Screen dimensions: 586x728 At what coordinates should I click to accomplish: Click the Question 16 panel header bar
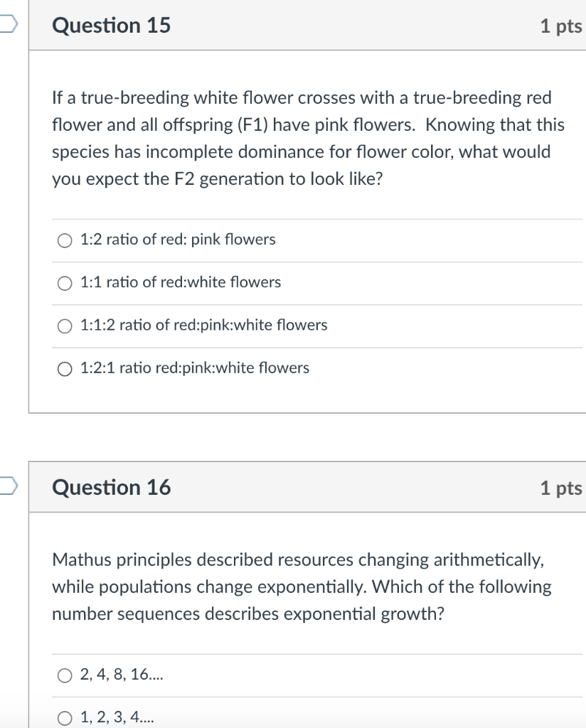click(306, 487)
